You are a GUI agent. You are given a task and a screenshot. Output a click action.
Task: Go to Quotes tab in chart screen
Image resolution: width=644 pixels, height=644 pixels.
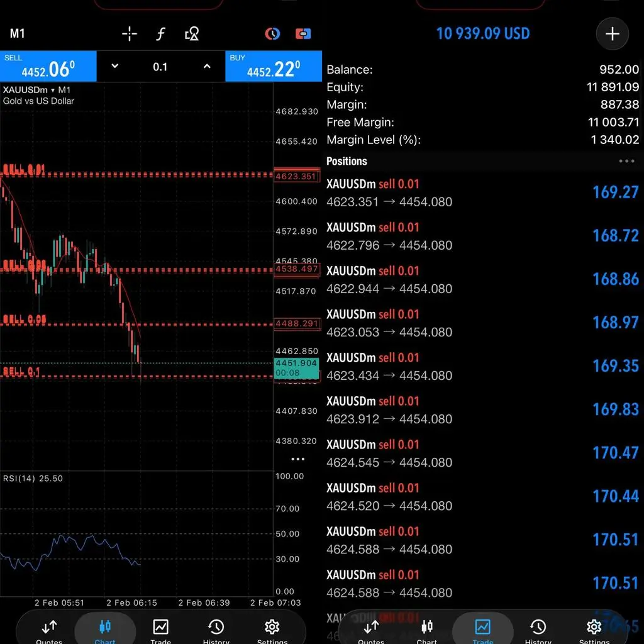(x=49, y=631)
